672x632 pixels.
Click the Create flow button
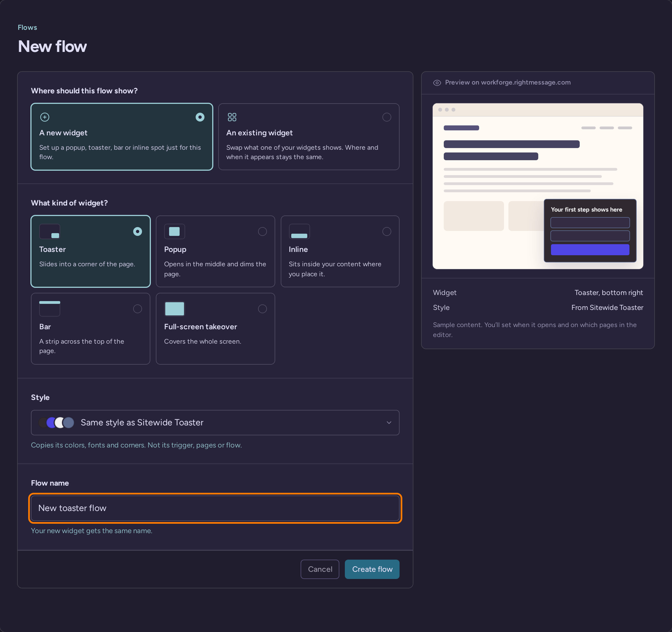372,569
